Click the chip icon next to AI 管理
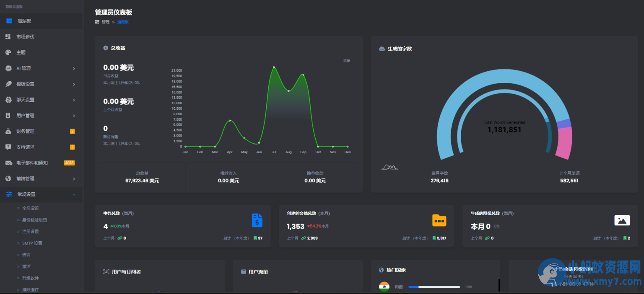The image size is (644, 294). [x=8, y=68]
